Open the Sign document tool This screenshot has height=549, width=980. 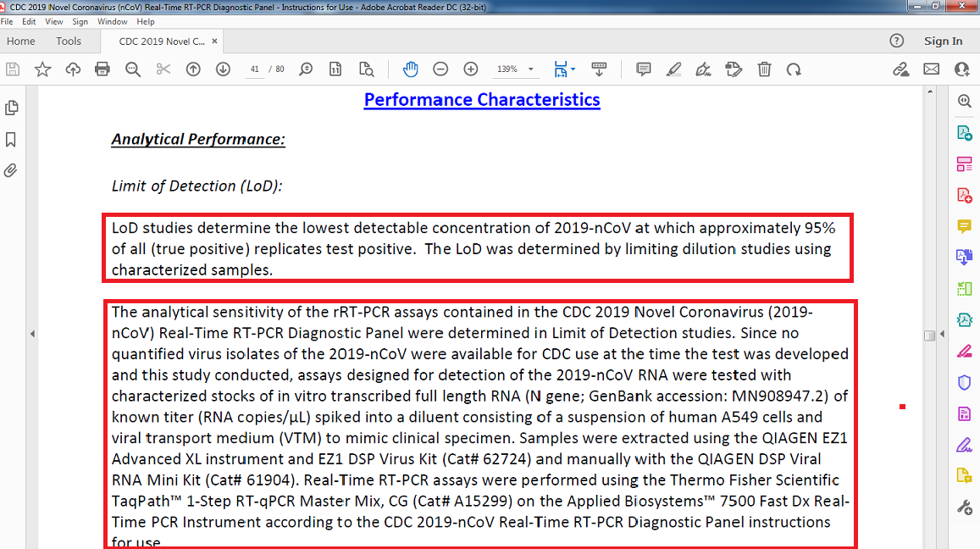pyautogui.click(x=704, y=69)
